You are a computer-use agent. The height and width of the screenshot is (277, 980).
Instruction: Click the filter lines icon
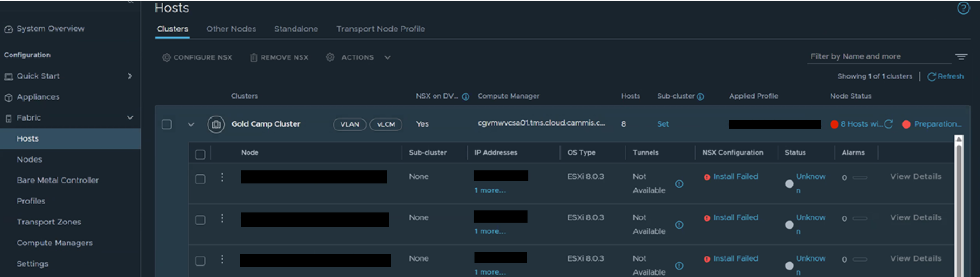click(x=961, y=57)
